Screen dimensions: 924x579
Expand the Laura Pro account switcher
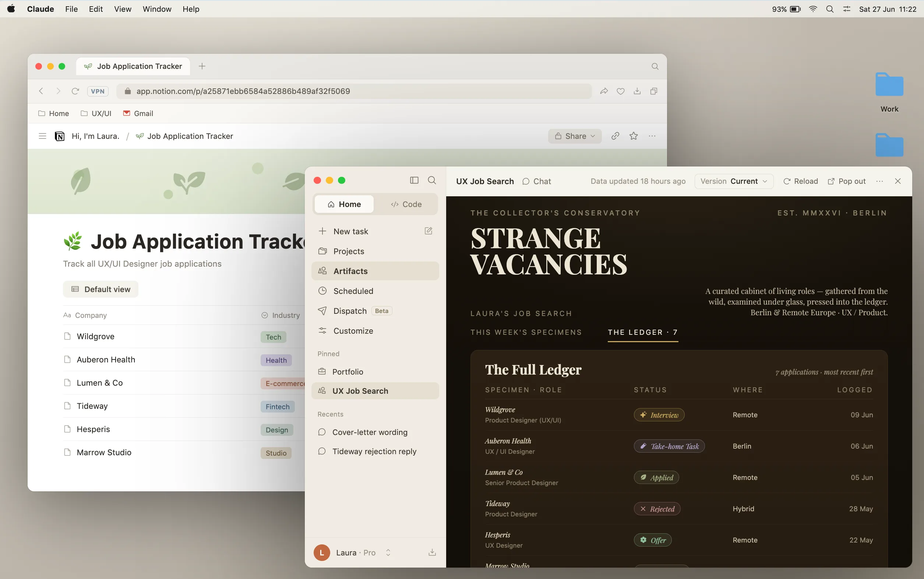pos(388,552)
